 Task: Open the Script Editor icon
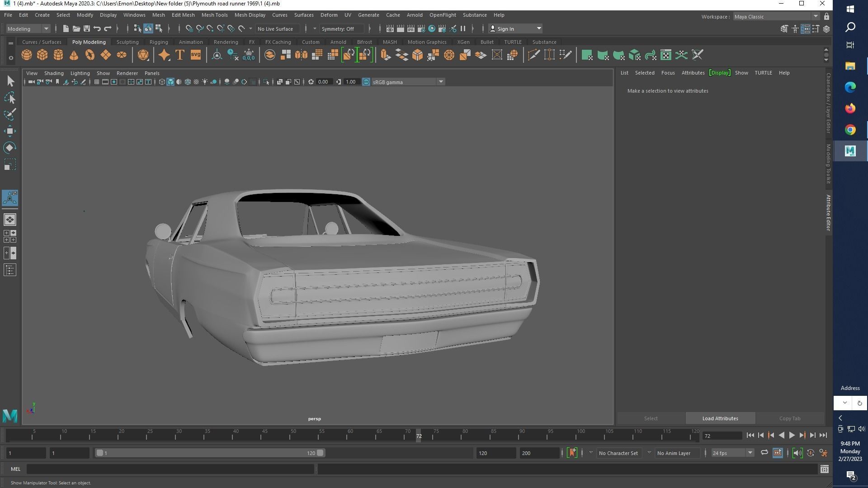[824, 469]
